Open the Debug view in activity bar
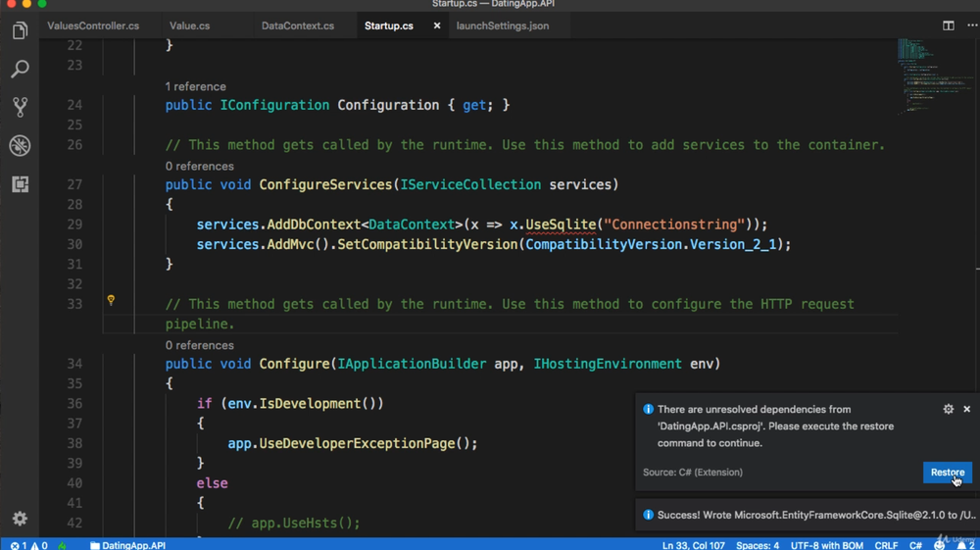 (x=20, y=146)
